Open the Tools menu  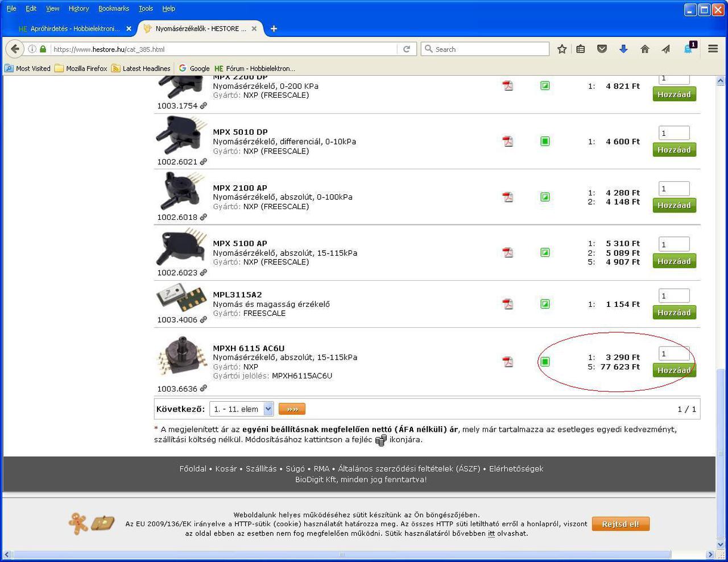(x=146, y=9)
